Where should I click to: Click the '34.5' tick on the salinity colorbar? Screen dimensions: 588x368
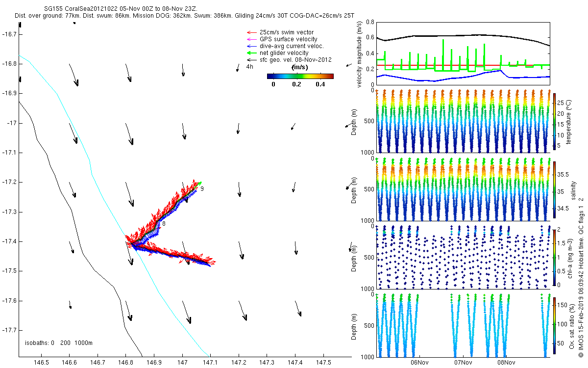[x=563, y=209]
